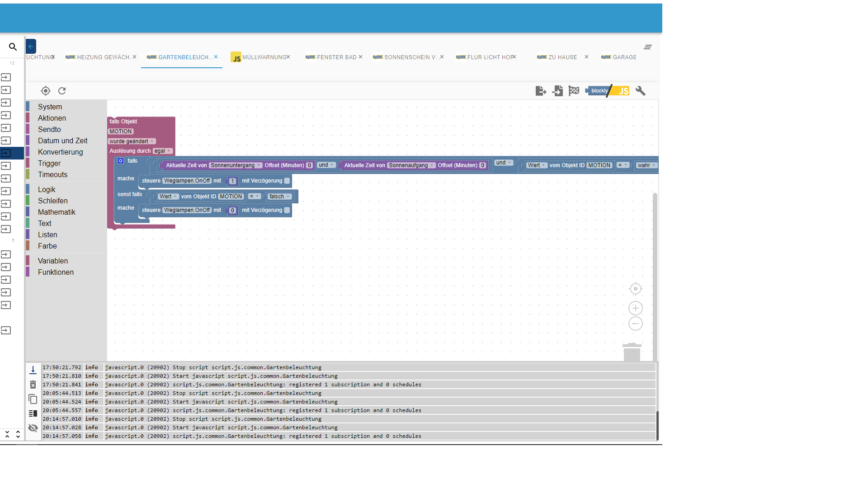Viewport: 868px width, 488px height.
Task: Click the check blocks flag icon
Action: [x=574, y=91]
